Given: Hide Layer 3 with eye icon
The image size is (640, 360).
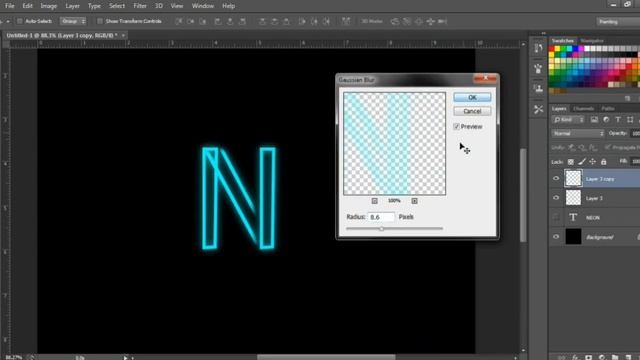Looking at the screenshot, I should click(x=556, y=198).
